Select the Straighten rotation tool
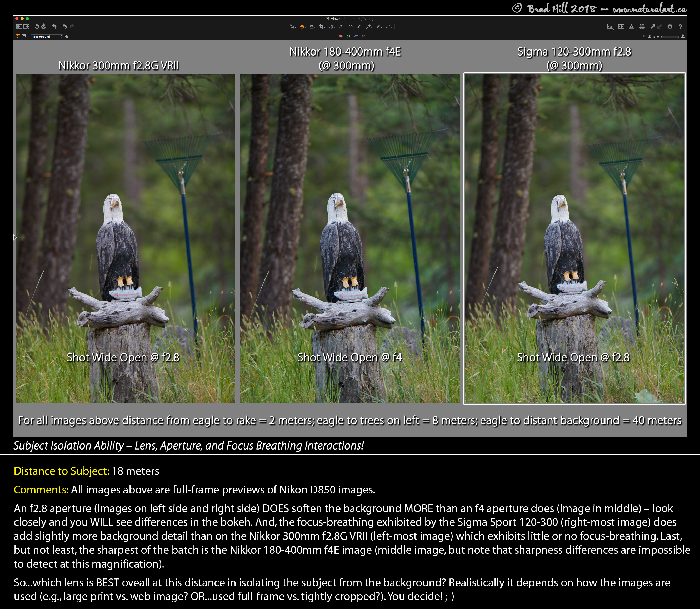This screenshot has width=700, height=609. click(331, 27)
